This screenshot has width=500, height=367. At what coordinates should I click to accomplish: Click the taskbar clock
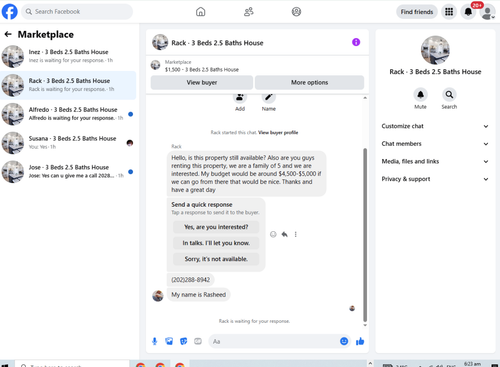click(473, 364)
